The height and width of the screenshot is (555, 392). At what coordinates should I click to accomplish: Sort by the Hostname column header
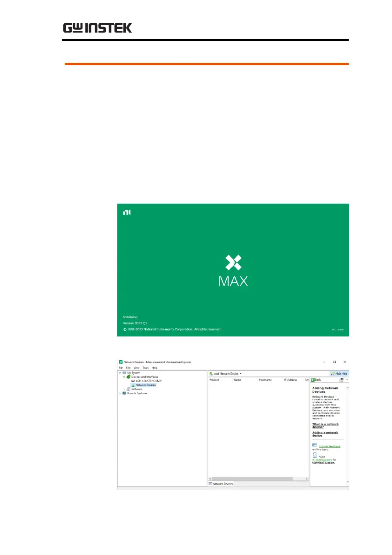point(265,380)
